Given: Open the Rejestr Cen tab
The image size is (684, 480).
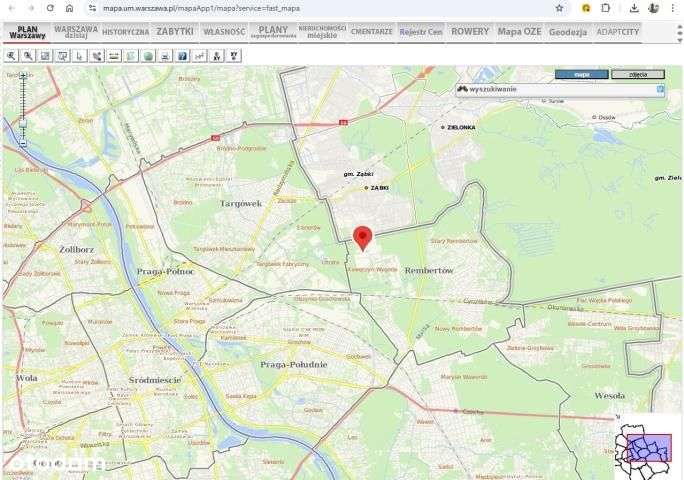Looking at the screenshot, I should tap(421, 32).
